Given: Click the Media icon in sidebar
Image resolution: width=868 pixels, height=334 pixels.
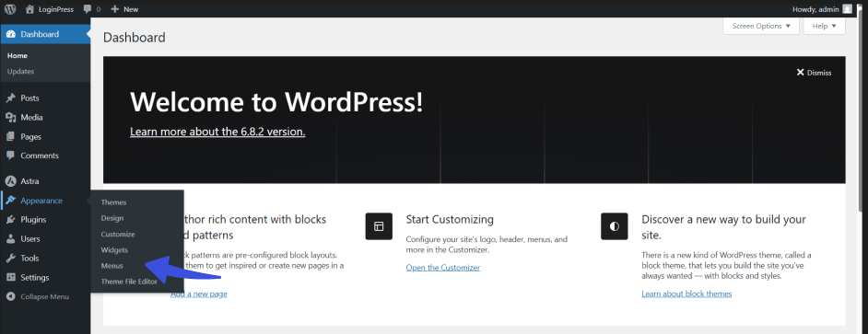Looking at the screenshot, I should [10, 117].
